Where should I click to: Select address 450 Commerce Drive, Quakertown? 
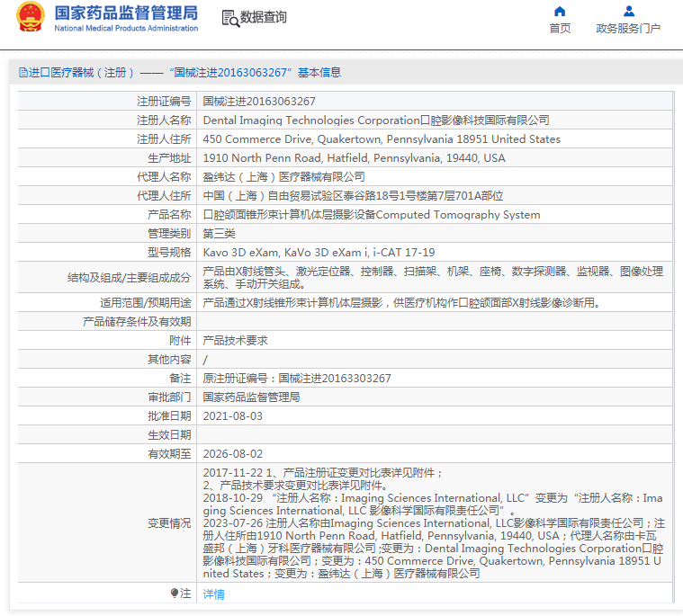pos(382,138)
